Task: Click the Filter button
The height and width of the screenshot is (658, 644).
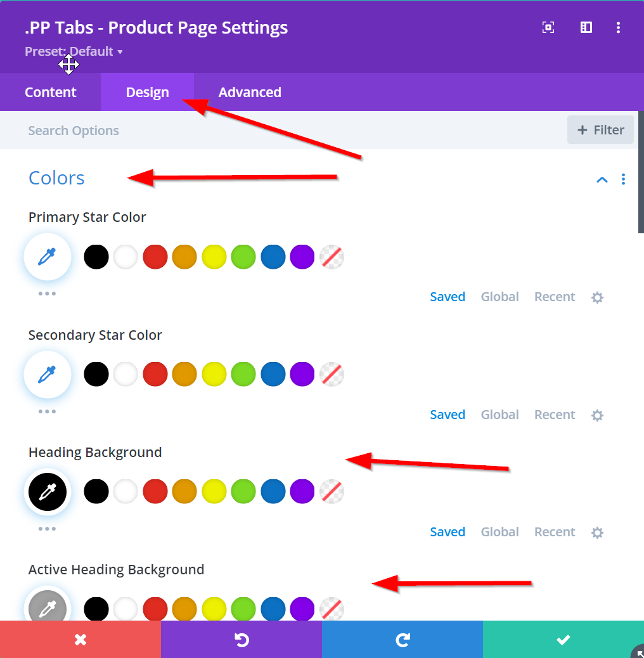Action: coord(600,130)
